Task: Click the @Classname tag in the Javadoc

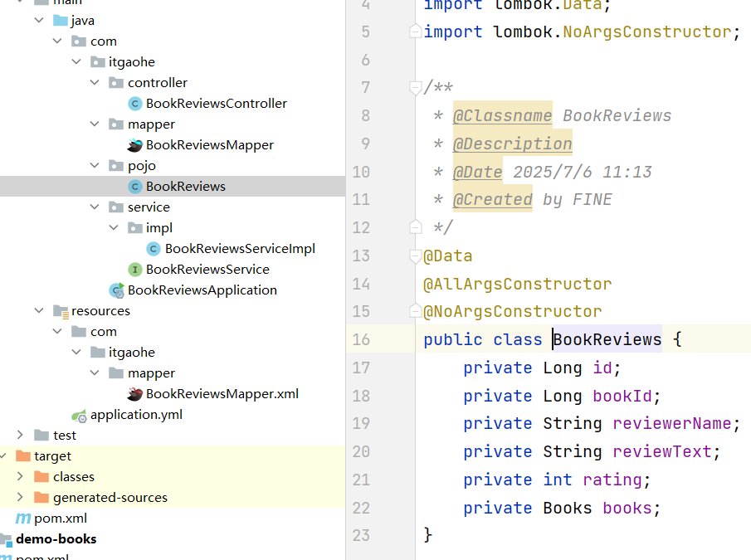Action: (x=502, y=116)
